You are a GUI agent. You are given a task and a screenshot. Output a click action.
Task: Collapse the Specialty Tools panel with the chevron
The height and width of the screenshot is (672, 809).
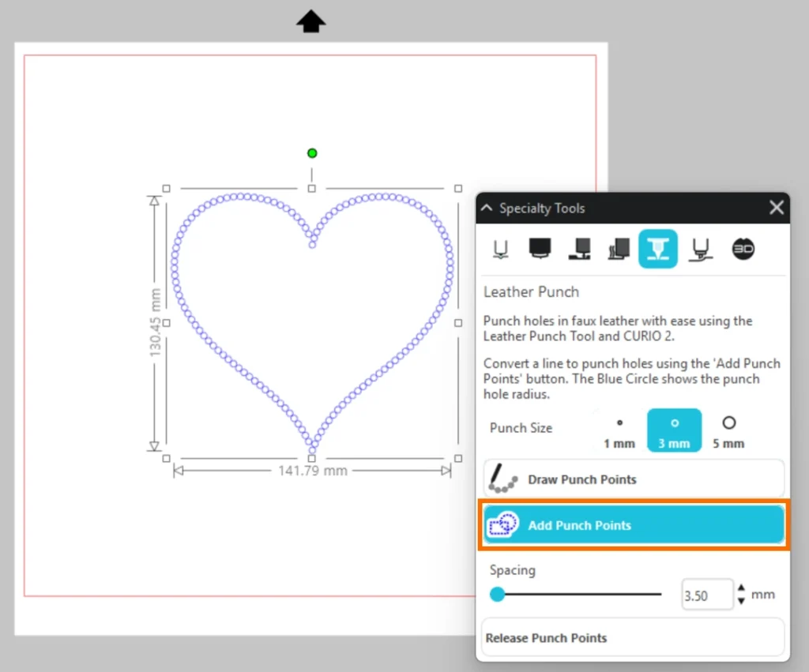(487, 208)
